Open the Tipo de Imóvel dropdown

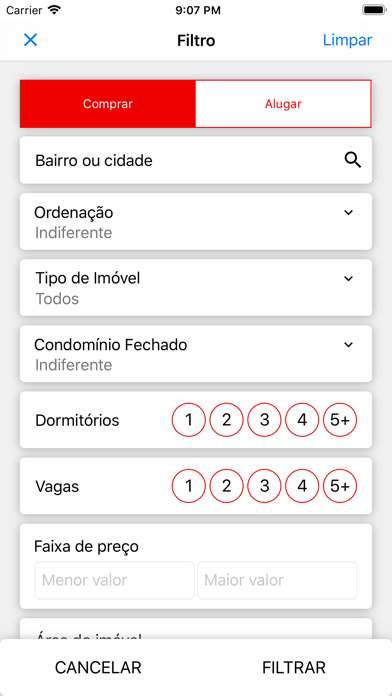point(196,288)
